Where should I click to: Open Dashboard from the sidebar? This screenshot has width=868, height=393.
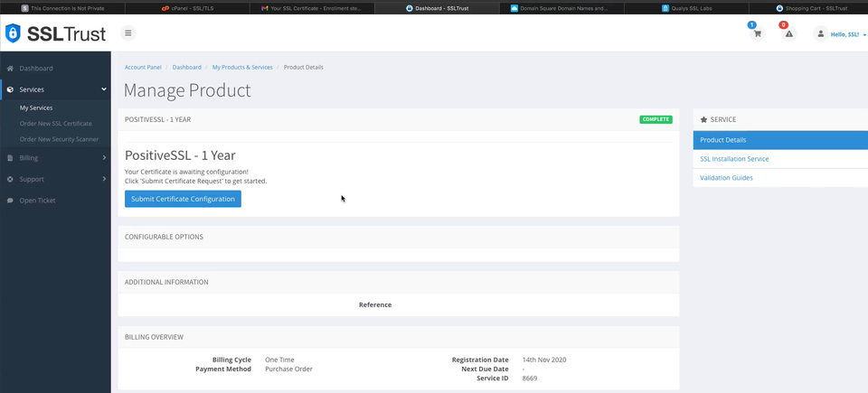point(36,68)
